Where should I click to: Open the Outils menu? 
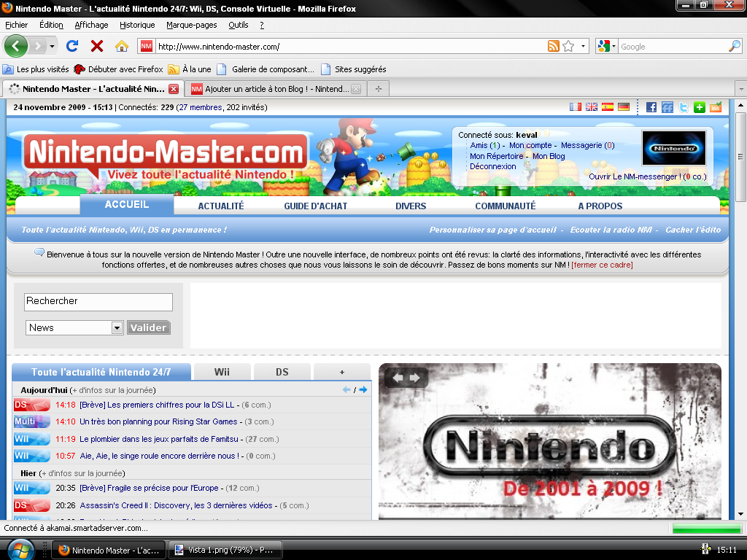click(x=239, y=25)
